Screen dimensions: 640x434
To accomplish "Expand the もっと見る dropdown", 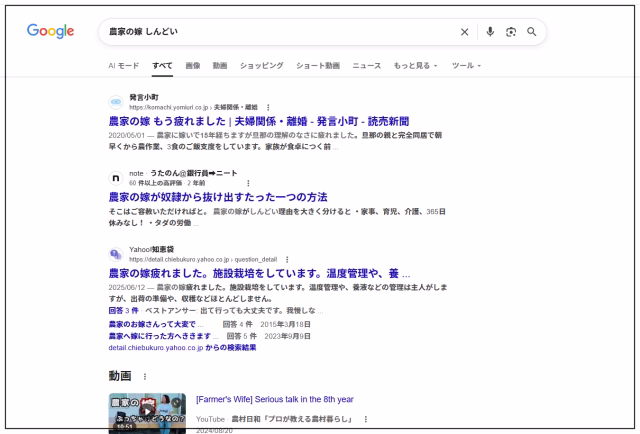I will (x=415, y=66).
